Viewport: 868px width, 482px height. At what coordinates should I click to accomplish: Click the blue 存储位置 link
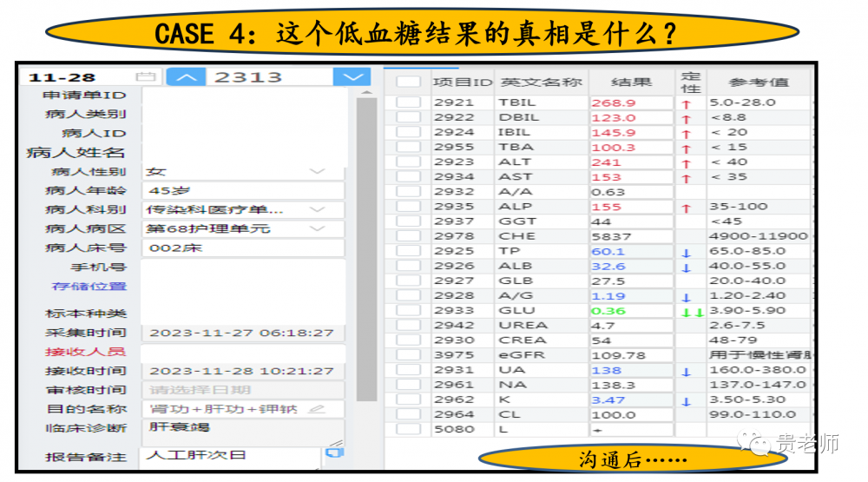[89, 287]
